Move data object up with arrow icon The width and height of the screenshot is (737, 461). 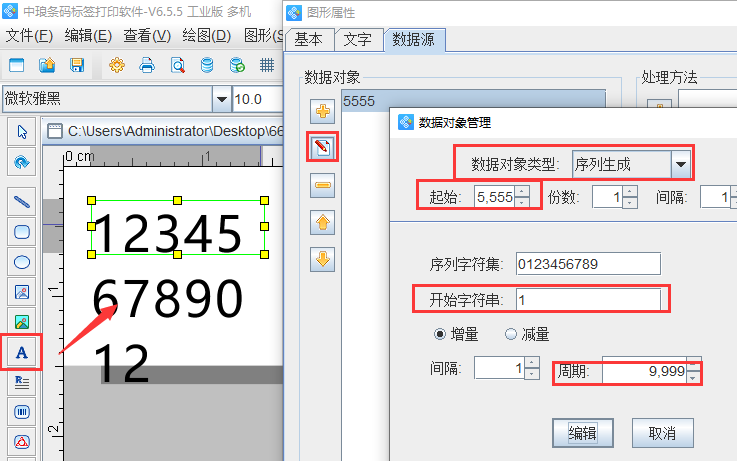[x=323, y=222]
